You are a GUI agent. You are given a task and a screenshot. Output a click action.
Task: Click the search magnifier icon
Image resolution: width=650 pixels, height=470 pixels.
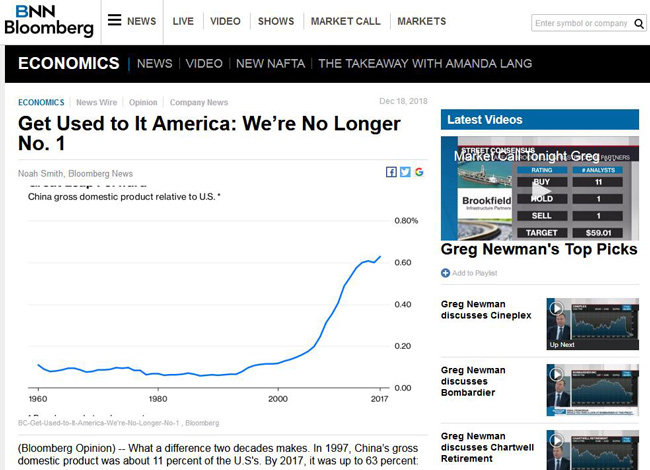pos(639,23)
